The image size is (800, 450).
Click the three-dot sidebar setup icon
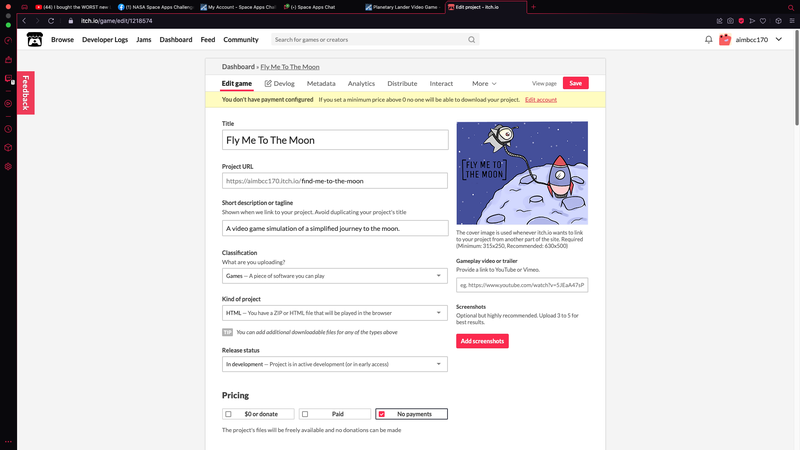pyautogui.click(x=8, y=442)
